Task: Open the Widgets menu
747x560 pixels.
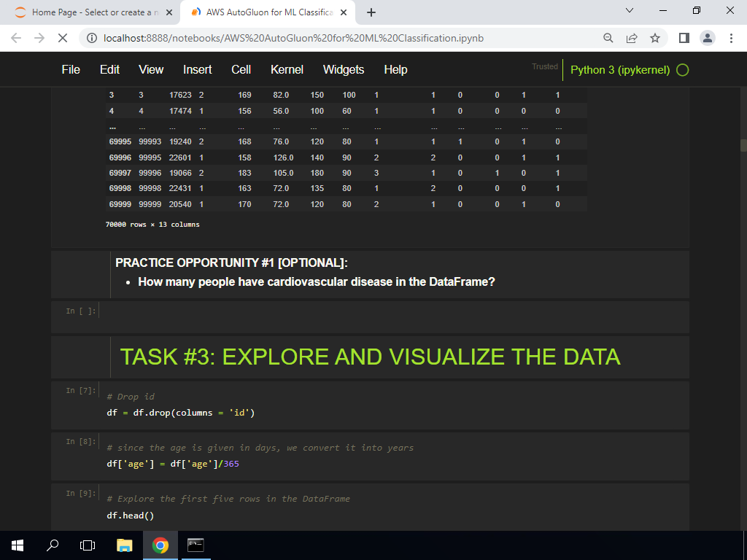Action: click(x=344, y=69)
